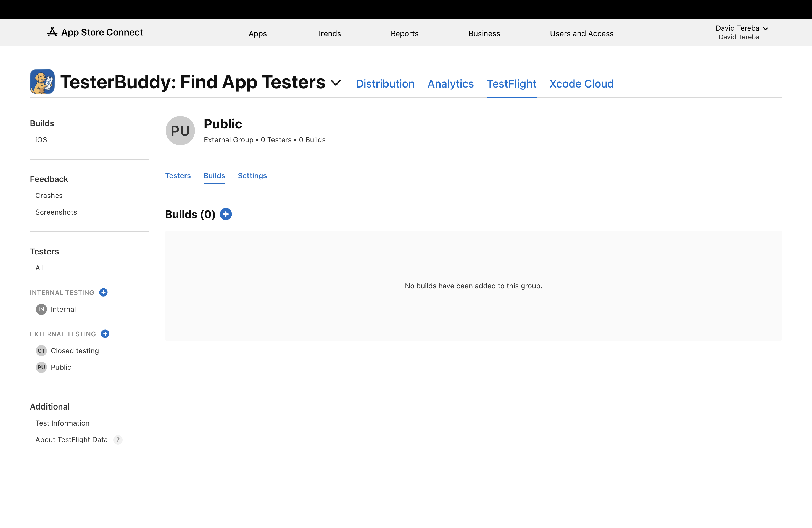
Task: Click the 'Testers' sidebar heading
Action: pyautogui.click(x=44, y=251)
